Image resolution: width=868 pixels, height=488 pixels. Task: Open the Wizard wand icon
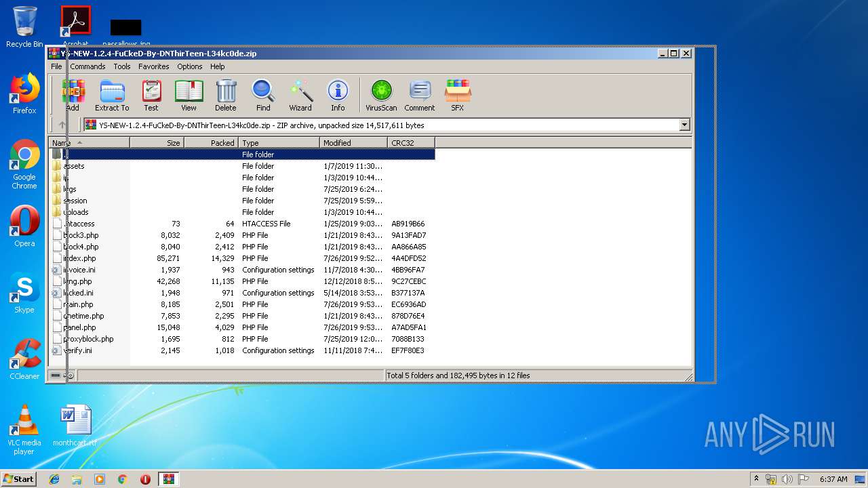coord(300,95)
